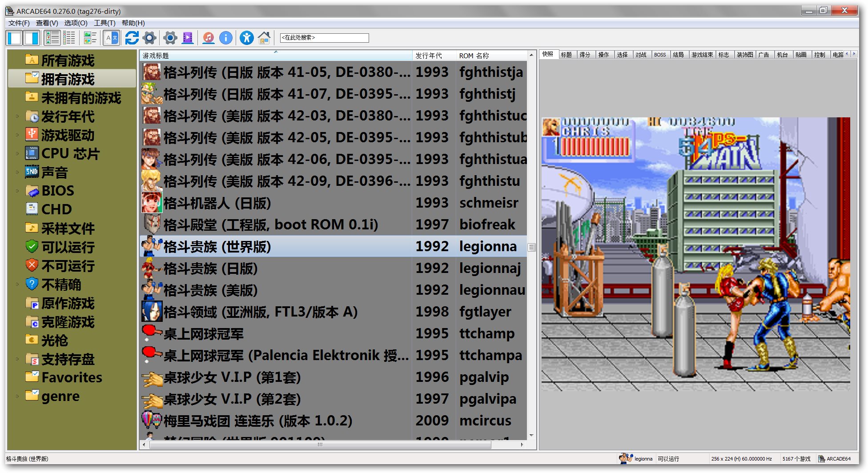Click the vertical scrollbar down arrow
Image resolution: width=868 pixels, height=473 pixels.
tap(531, 436)
